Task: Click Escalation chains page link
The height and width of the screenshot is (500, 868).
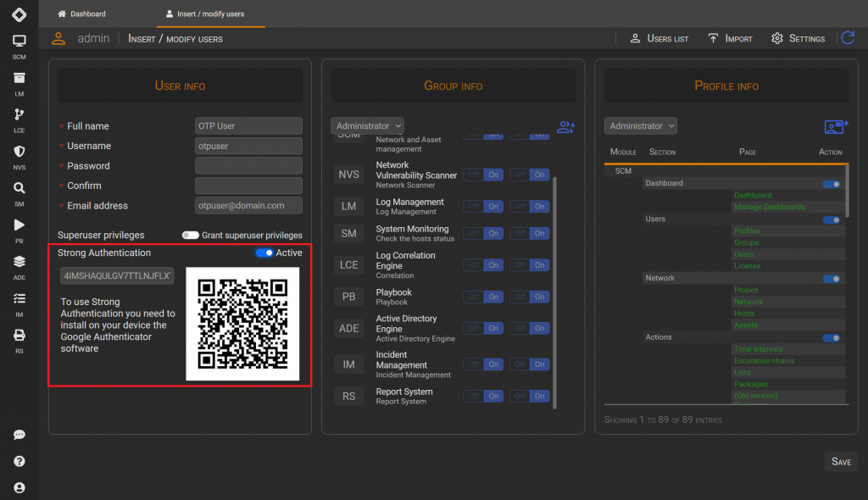Action: (764, 360)
